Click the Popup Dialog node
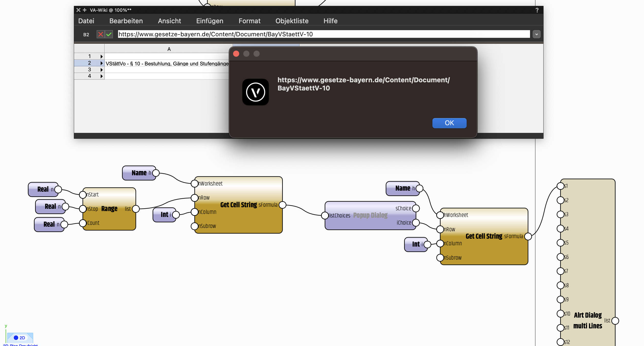This screenshot has width=644, height=346. click(370, 215)
